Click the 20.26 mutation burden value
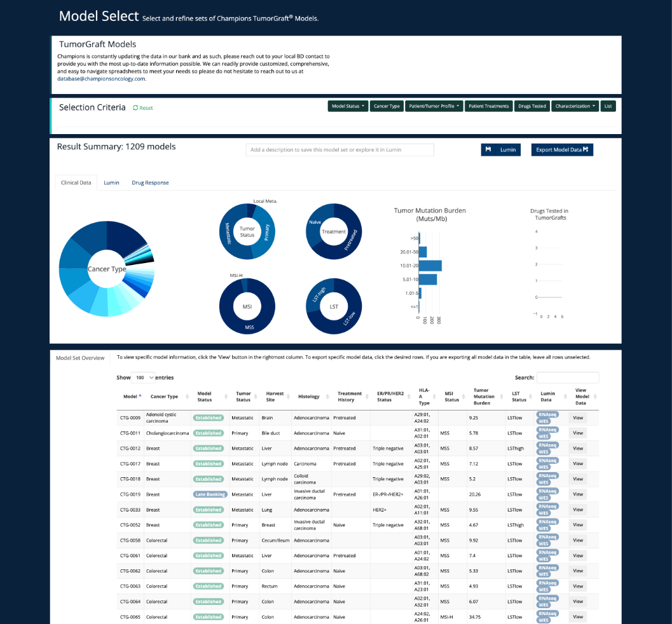 [475, 494]
